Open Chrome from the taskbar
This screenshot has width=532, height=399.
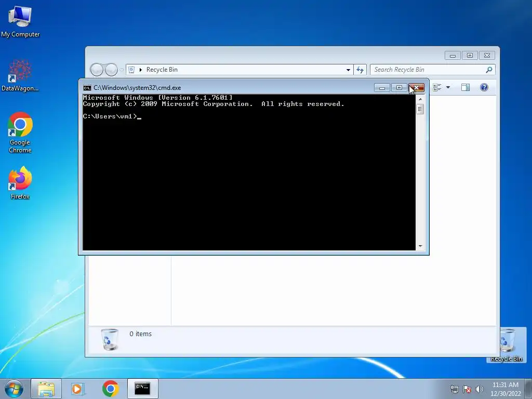(x=110, y=389)
